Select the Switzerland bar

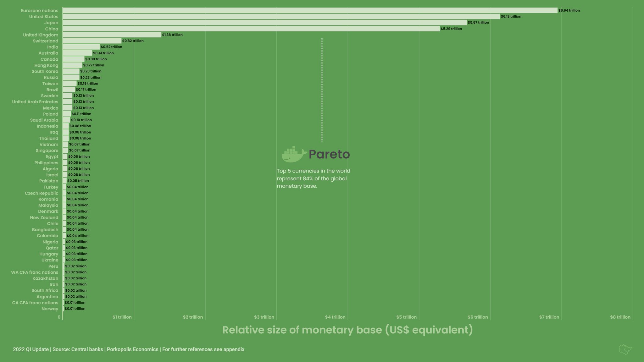[x=92, y=41]
